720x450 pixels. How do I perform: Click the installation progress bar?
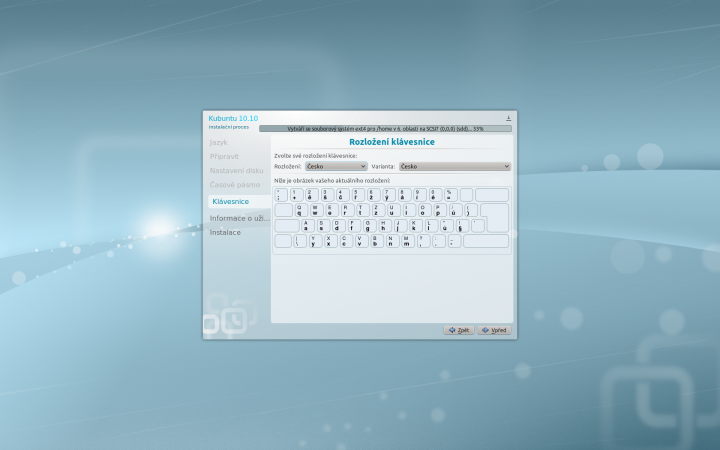coord(385,129)
